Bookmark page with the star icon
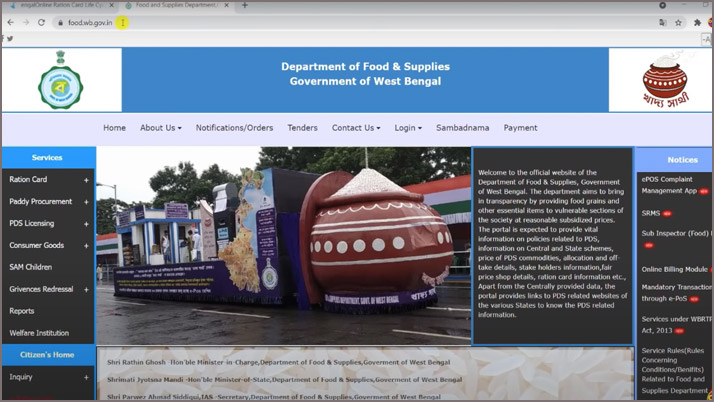The height and width of the screenshot is (402, 714). [x=678, y=23]
